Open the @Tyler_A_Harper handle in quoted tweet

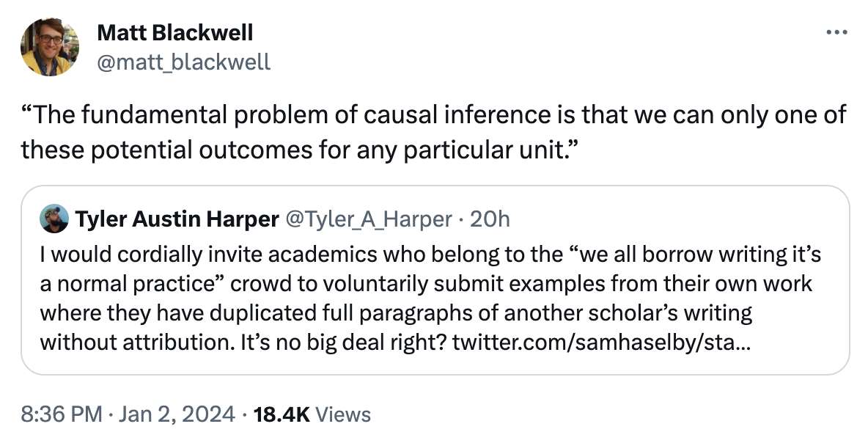[x=368, y=219]
